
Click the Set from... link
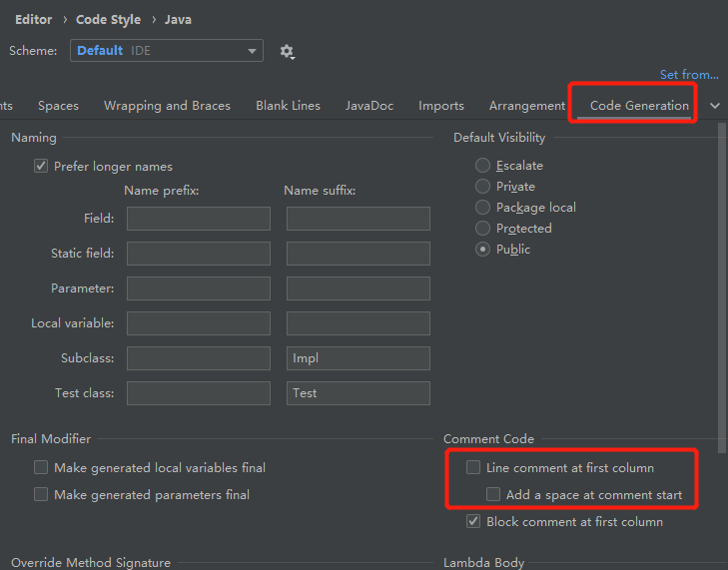[x=688, y=75]
